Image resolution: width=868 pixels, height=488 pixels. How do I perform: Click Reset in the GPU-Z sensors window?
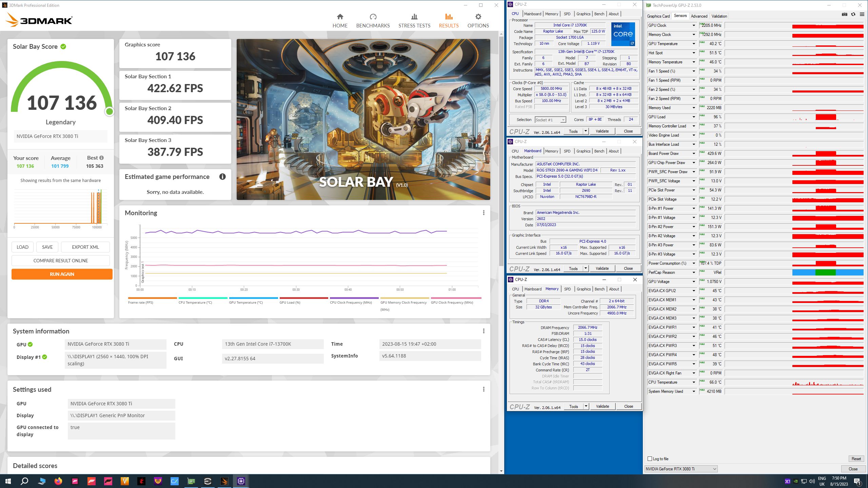[x=856, y=459]
